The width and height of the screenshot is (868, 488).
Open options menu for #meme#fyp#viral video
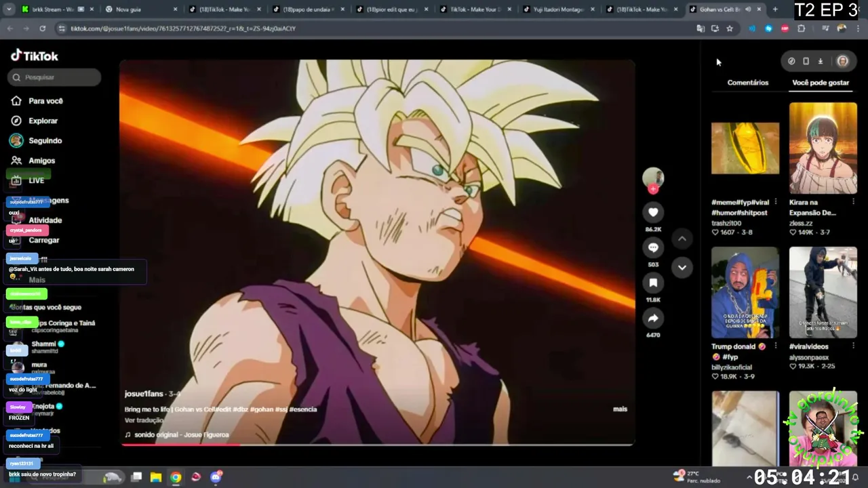pyautogui.click(x=776, y=202)
